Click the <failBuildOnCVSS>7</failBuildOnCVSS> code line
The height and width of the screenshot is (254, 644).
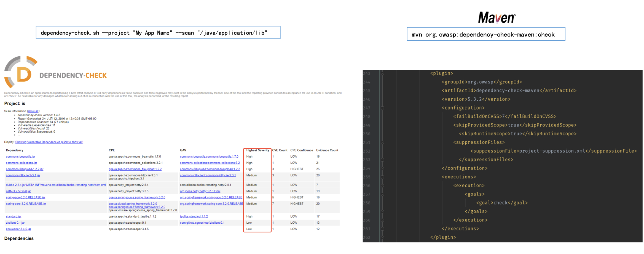[x=505, y=117]
